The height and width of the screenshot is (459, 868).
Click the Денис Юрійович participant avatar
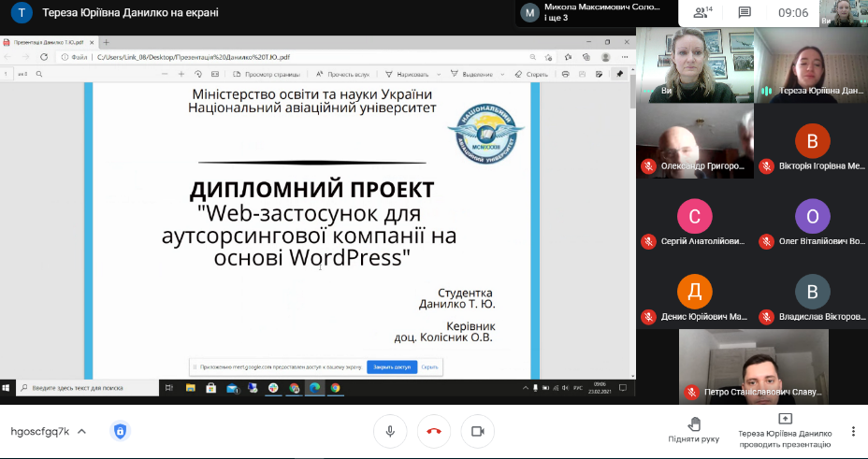tap(694, 292)
